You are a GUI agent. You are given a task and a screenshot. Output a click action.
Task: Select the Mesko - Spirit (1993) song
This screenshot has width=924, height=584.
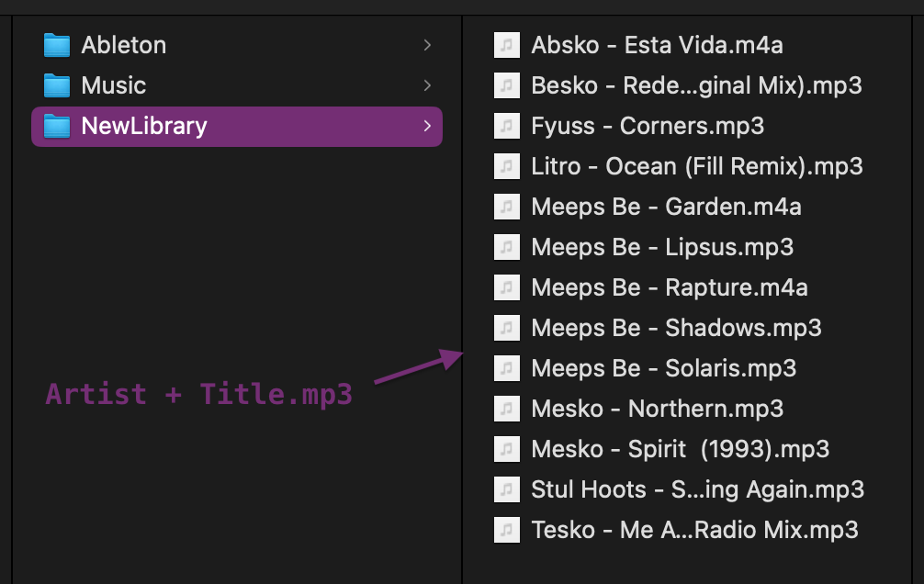click(x=680, y=449)
